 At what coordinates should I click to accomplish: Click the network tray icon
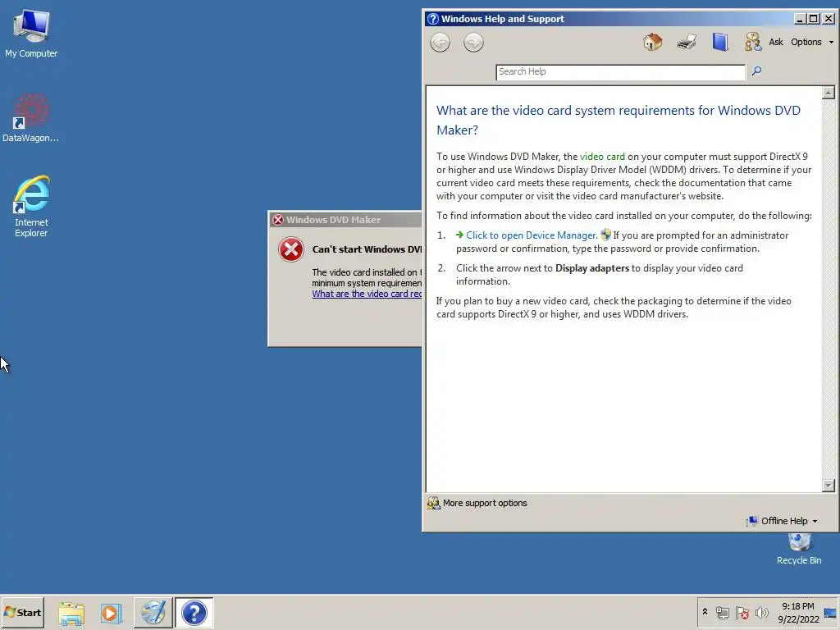click(x=722, y=612)
